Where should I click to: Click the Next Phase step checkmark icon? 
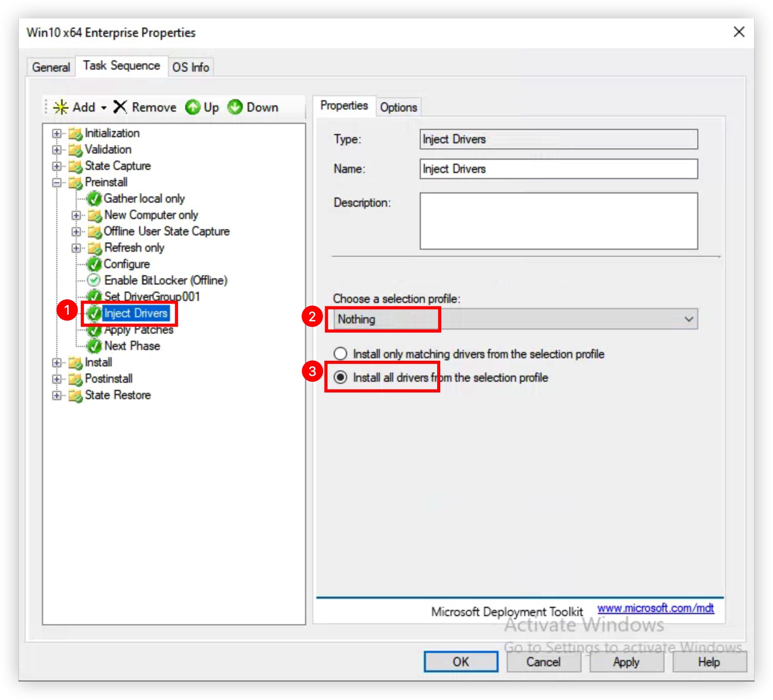94,346
